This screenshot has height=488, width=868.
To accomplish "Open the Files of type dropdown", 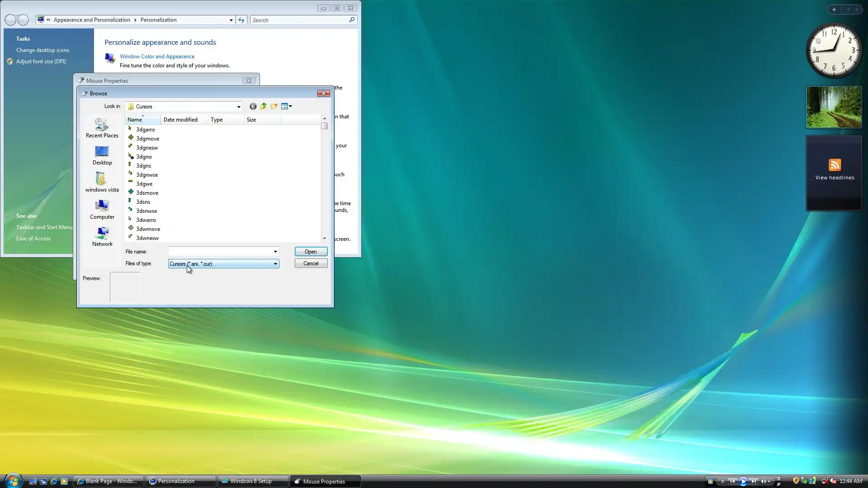I will pyautogui.click(x=275, y=264).
